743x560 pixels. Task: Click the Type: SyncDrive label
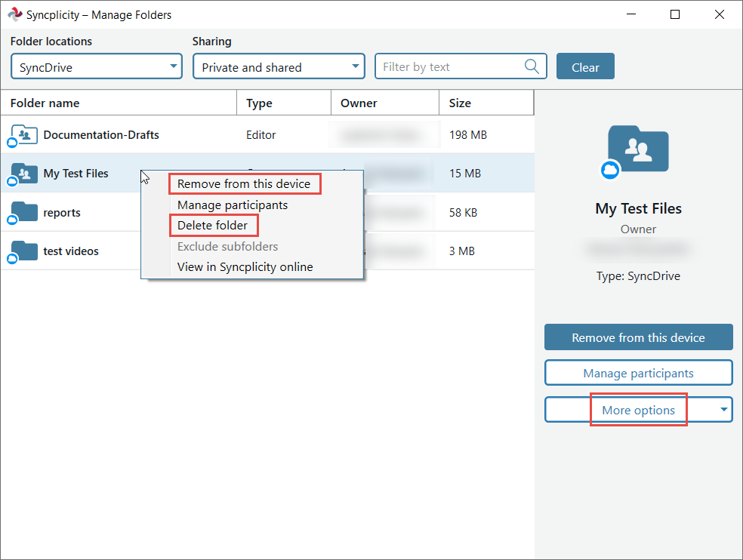point(638,276)
